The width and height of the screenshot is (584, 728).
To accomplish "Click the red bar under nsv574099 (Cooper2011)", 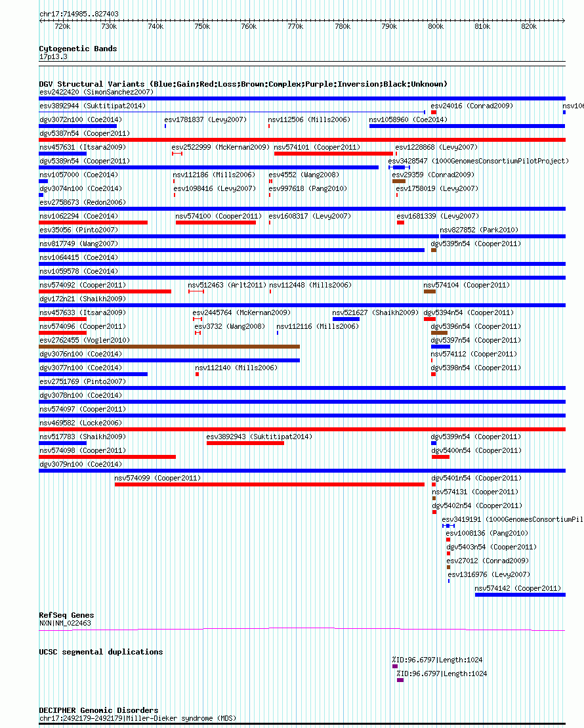I will coord(269,484).
